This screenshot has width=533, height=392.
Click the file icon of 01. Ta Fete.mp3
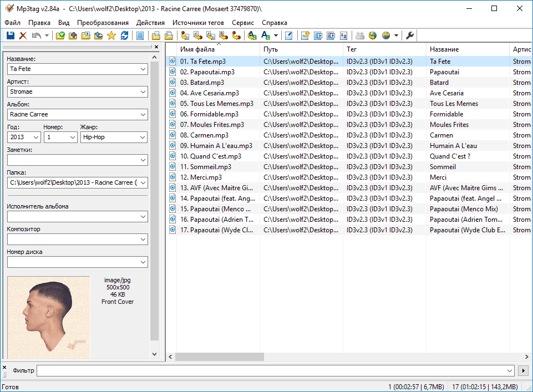[172, 61]
